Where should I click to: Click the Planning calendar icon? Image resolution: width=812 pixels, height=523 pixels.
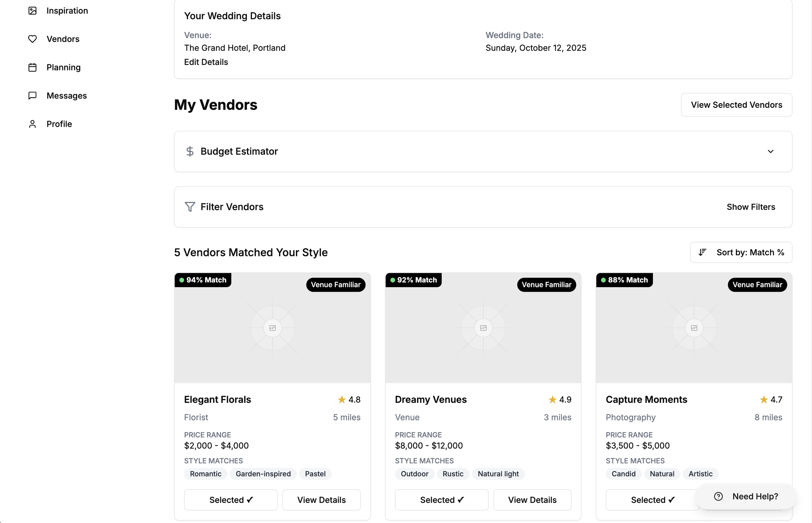[32, 67]
